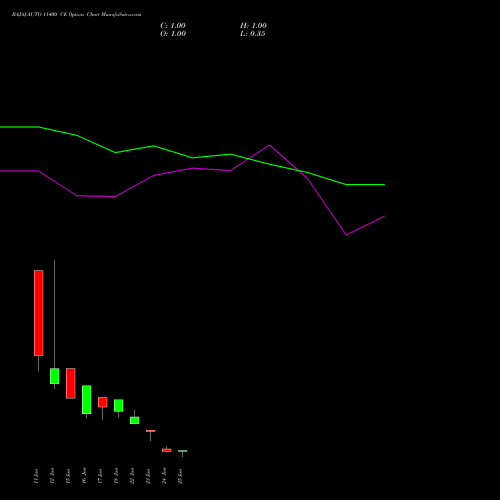The width and height of the screenshot is (500, 500).
Task: Select the 'L: 0.35' low value
Action: 253,34
